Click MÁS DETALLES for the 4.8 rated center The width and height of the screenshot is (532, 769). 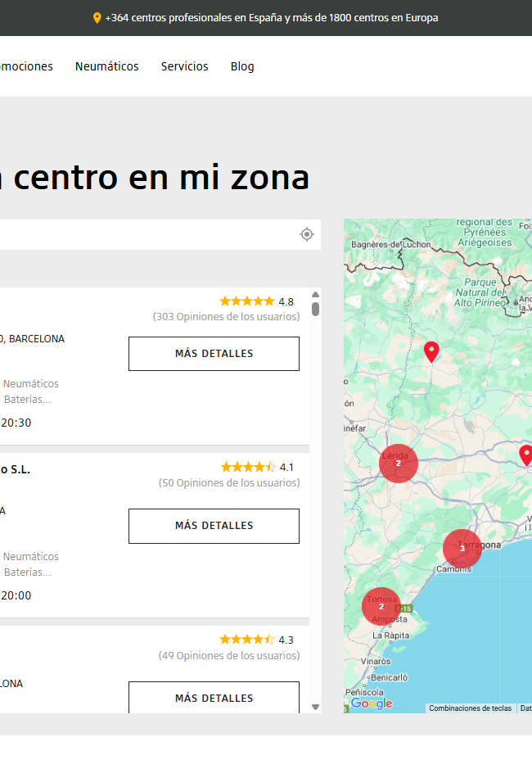click(214, 354)
